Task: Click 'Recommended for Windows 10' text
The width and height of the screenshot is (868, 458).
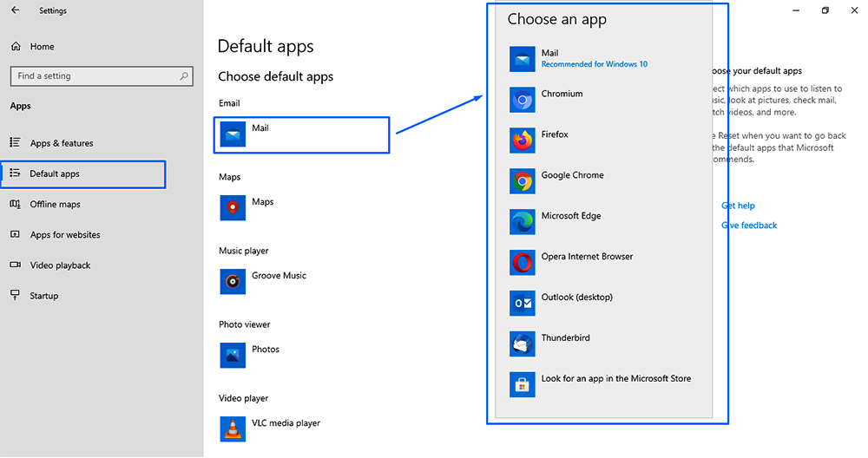Action: point(594,64)
